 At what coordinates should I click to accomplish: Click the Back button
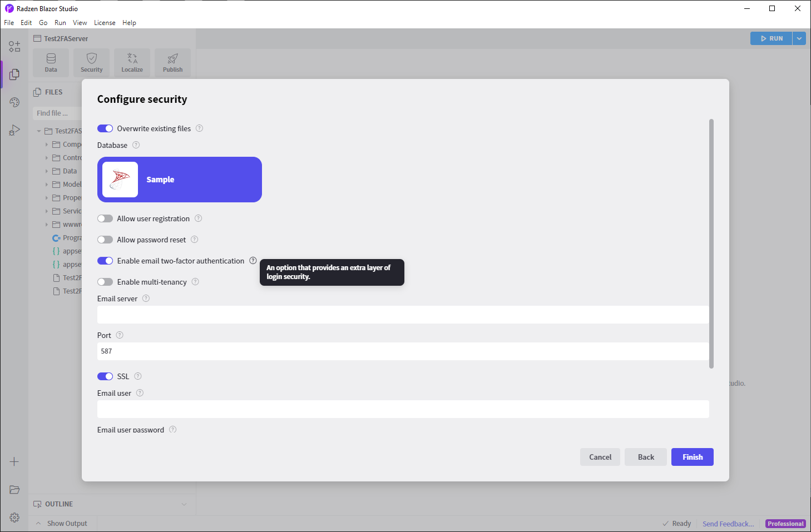(646, 457)
